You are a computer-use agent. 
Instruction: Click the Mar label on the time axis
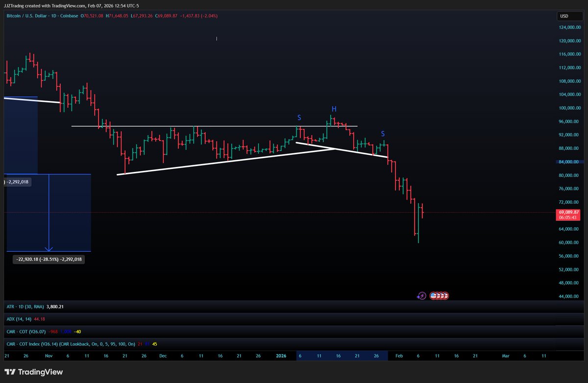pyautogui.click(x=506, y=356)
